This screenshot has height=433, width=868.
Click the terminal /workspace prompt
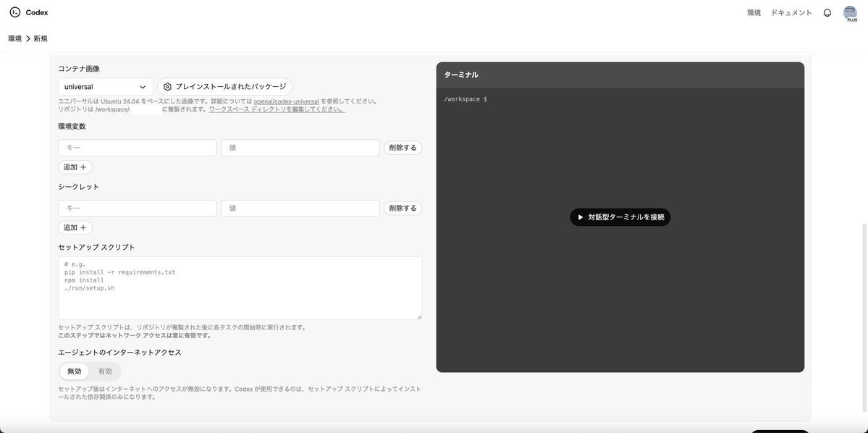pos(465,99)
